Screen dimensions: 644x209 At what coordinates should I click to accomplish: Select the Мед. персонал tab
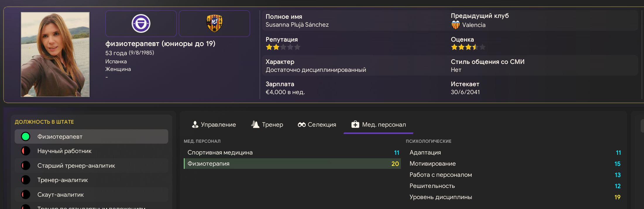click(379, 125)
